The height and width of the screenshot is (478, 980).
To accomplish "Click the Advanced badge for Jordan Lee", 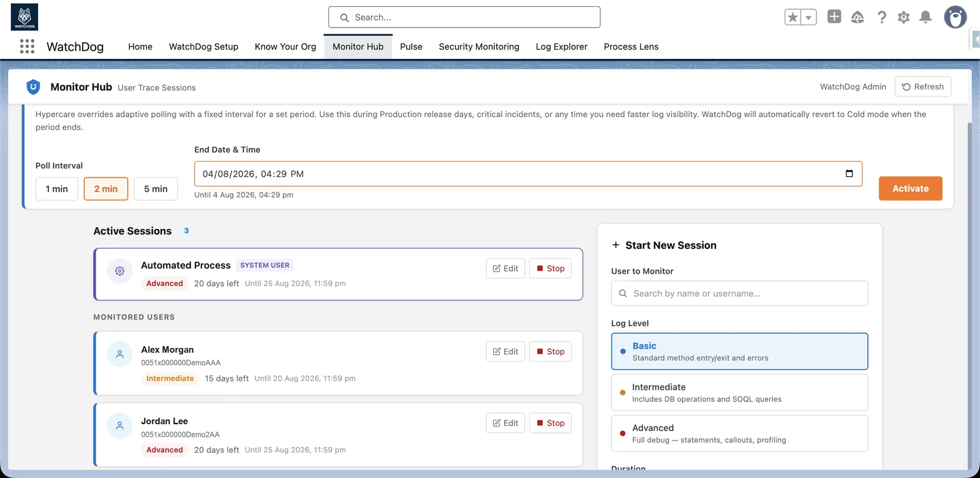I will (164, 450).
